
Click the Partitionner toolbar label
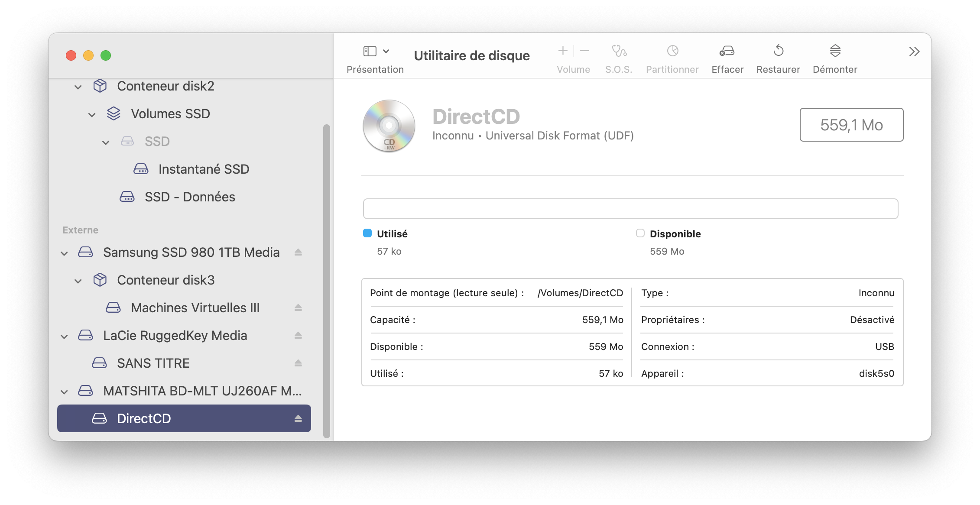pyautogui.click(x=672, y=69)
